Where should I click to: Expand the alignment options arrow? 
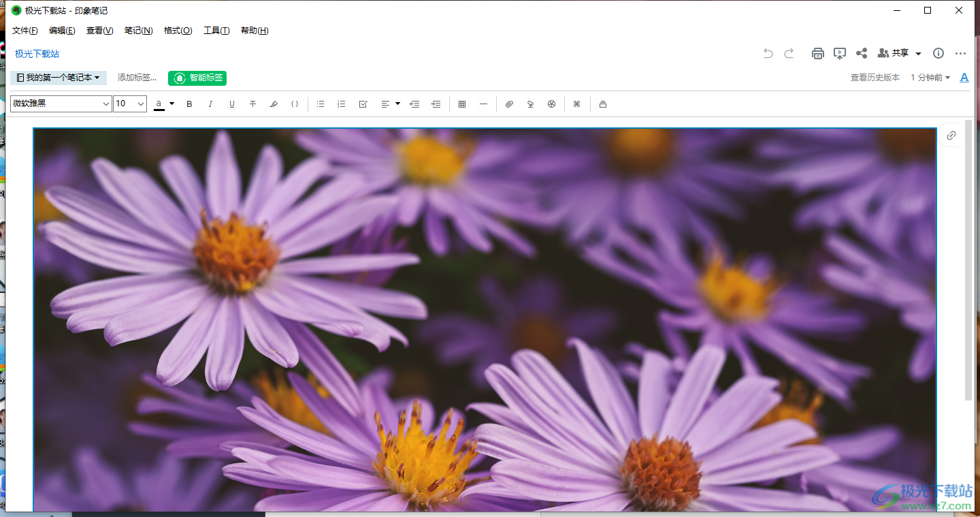coord(397,104)
